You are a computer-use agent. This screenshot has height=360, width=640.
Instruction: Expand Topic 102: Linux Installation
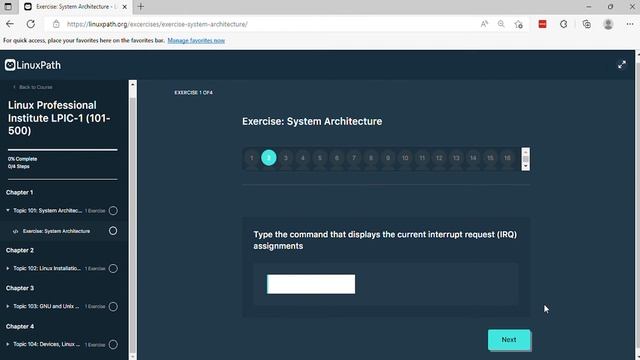[x=8, y=268]
